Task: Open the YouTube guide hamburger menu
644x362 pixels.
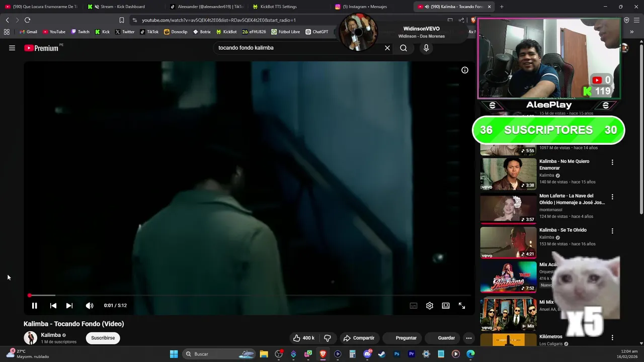Action: tap(12, 48)
